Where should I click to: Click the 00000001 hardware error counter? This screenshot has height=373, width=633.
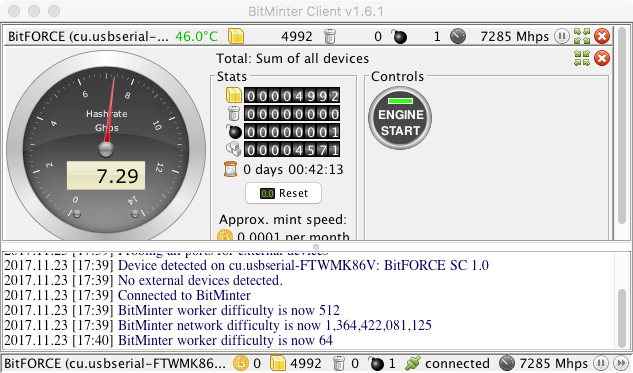tap(292, 132)
